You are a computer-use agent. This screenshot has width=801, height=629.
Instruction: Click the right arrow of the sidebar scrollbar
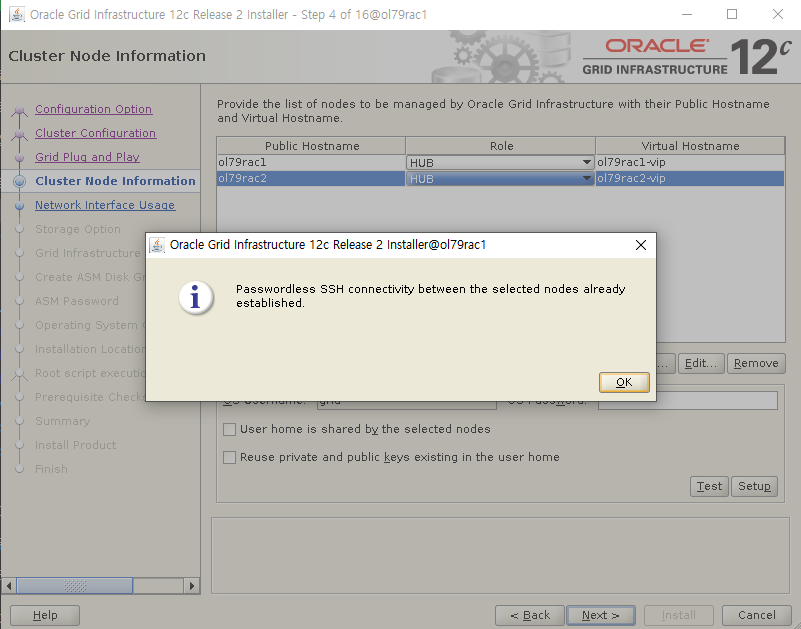click(x=192, y=586)
